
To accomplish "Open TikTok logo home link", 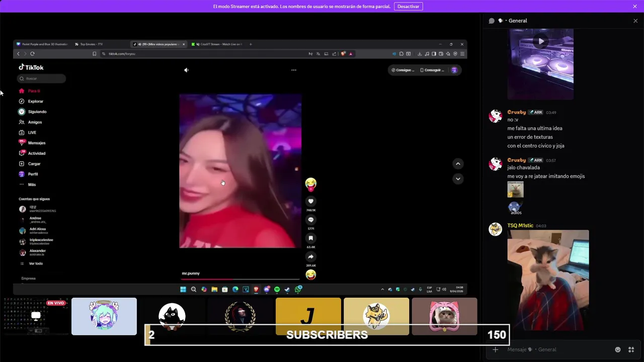I will tap(31, 67).
